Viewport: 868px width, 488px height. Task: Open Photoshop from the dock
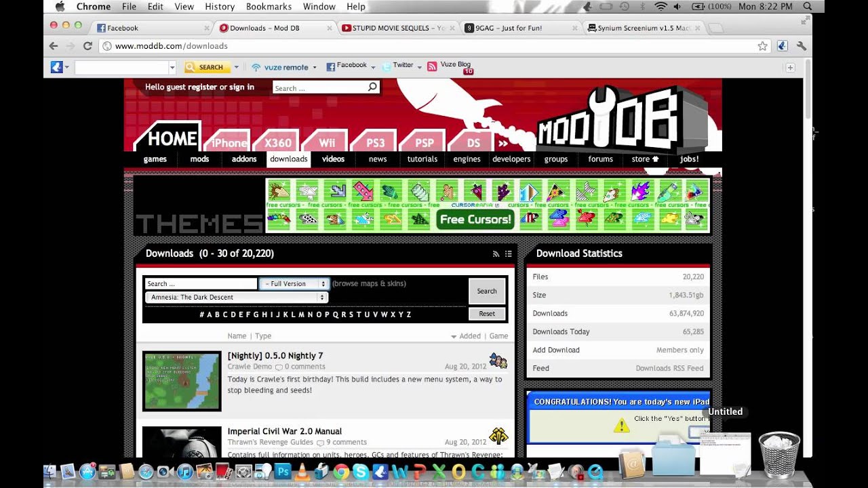(x=283, y=471)
